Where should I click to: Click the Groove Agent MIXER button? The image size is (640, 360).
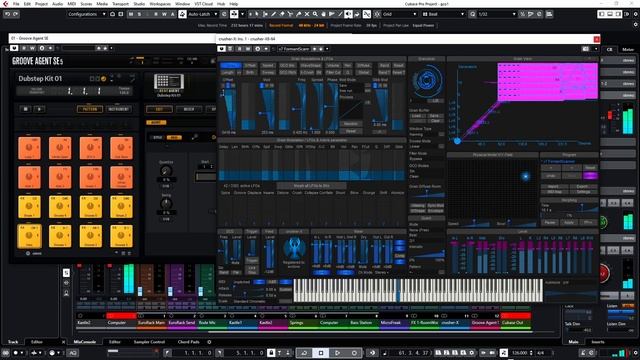point(189,109)
